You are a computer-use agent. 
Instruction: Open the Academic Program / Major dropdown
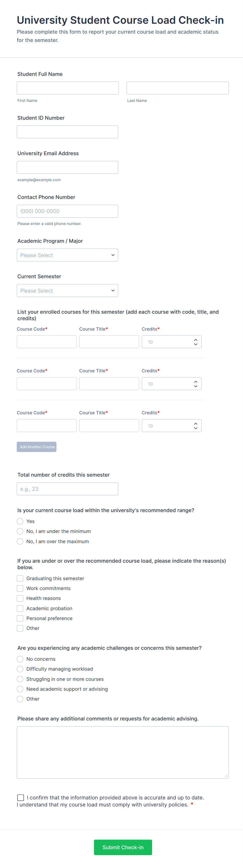pos(67,255)
